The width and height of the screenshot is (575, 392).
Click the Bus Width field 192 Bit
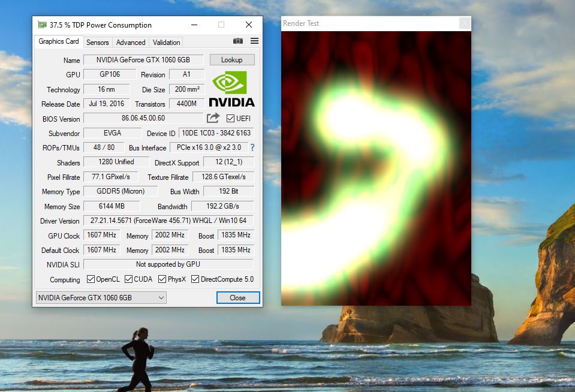coord(229,191)
